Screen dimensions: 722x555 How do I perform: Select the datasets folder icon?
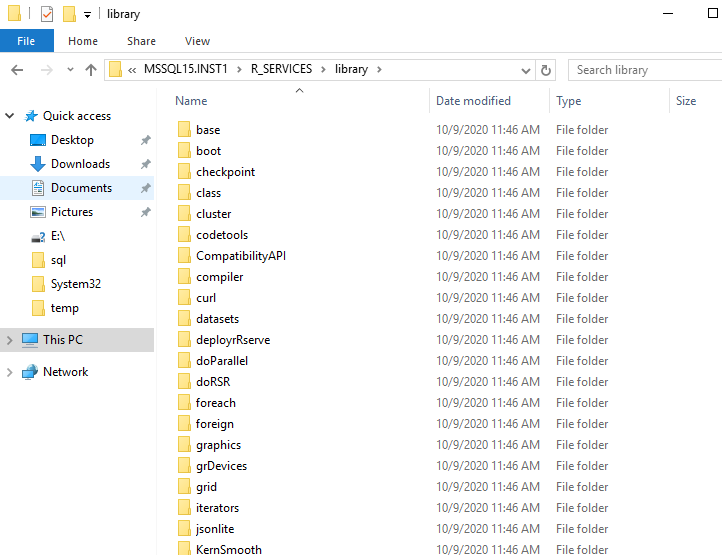(184, 319)
